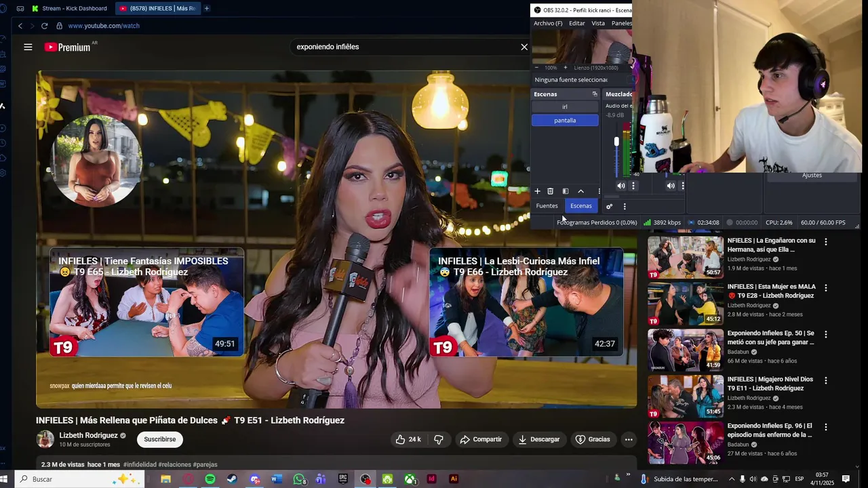Open options for Migajero Nivel Dios video
Screen dimensions: 868x488
tap(825, 380)
